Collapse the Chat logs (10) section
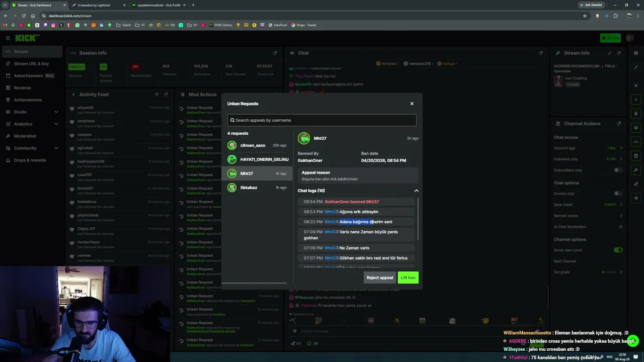Screen dimensions: 644x362 click(x=416, y=191)
